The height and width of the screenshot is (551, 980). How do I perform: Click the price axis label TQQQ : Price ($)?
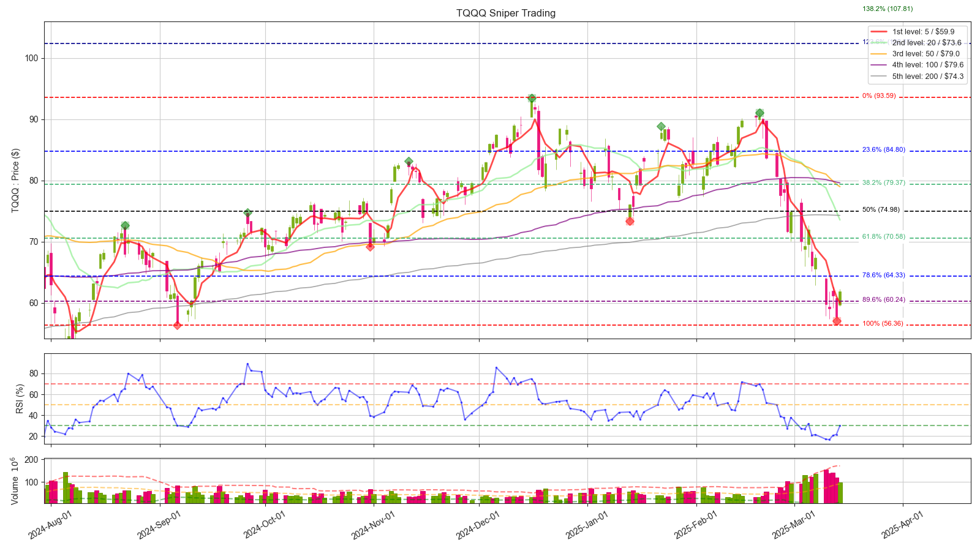click(x=15, y=181)
